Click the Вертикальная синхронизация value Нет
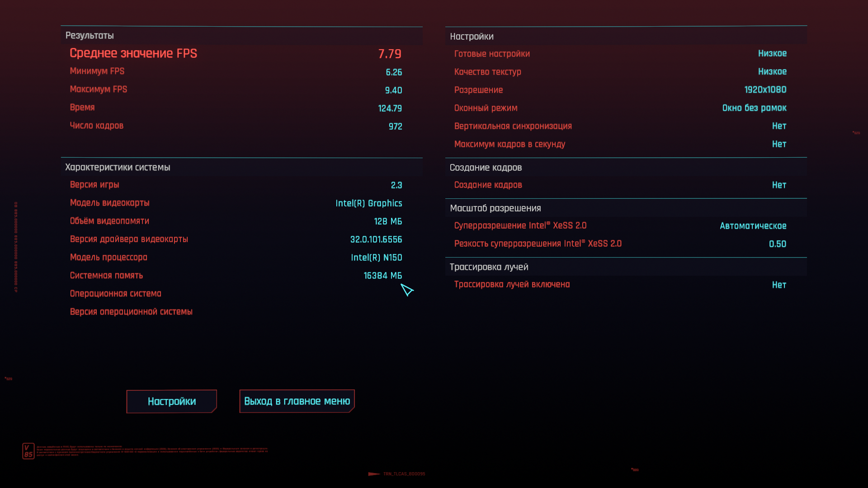 click(x=779, y=126)
